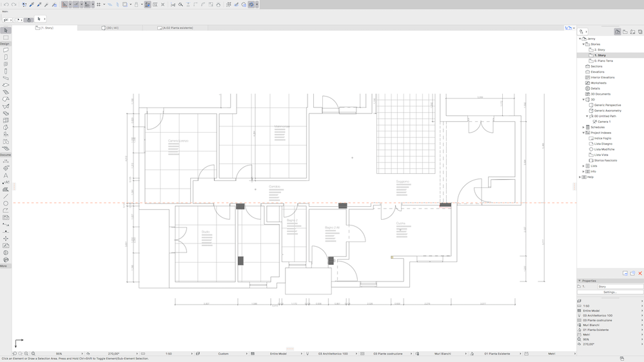Open Entire Model dropdown in bottom bar
644x362 pixels.
click(x=278, y=354)
